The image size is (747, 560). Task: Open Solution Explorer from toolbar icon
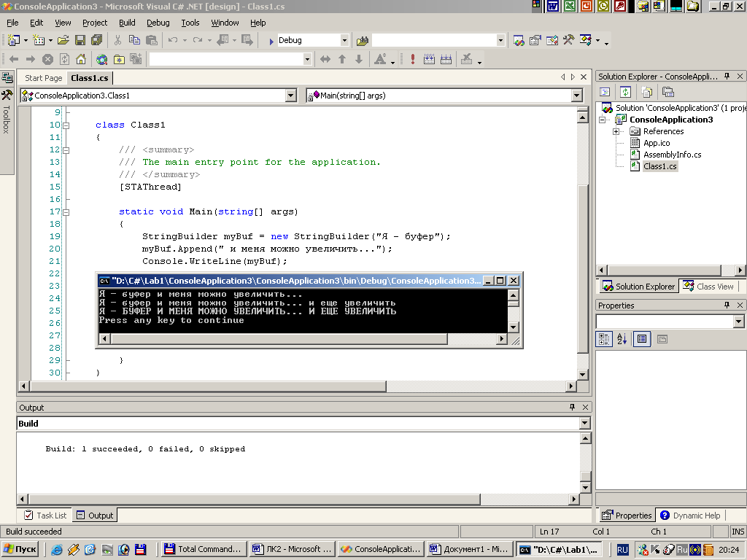click(519, 41)
